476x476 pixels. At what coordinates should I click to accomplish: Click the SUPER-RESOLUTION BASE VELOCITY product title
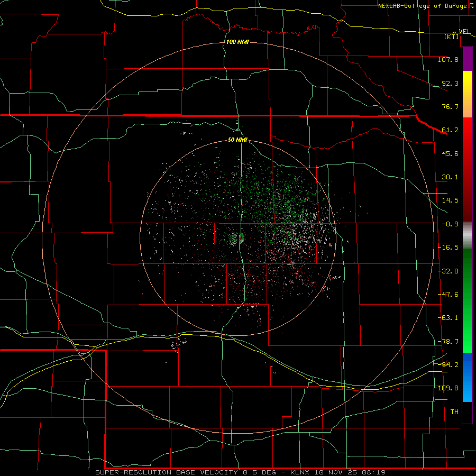point(167,472)
